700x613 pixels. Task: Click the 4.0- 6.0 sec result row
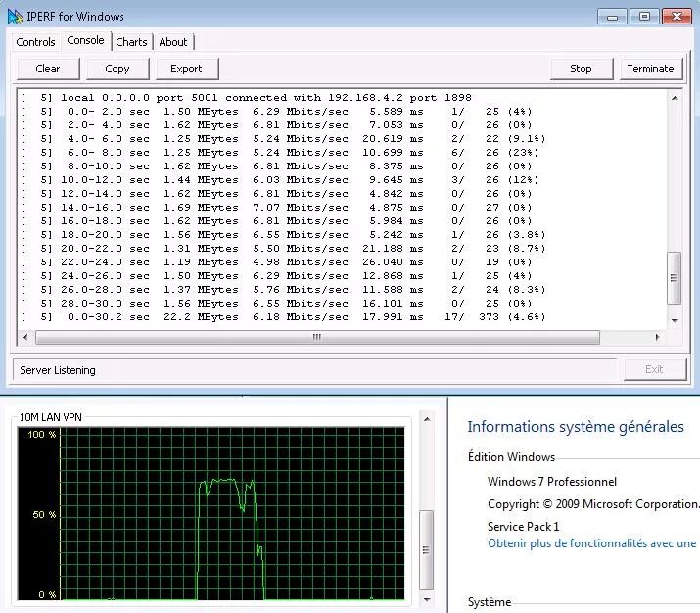coord(284,139)
